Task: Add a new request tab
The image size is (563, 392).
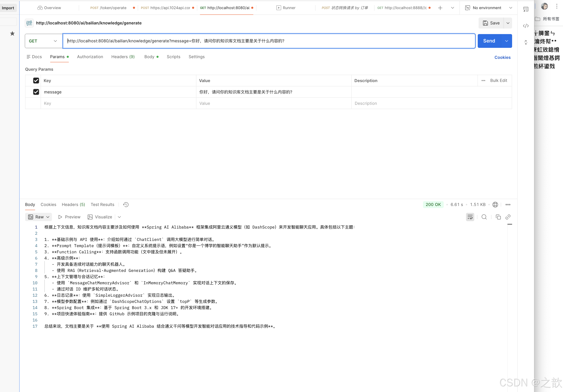Action: (440, 8)
